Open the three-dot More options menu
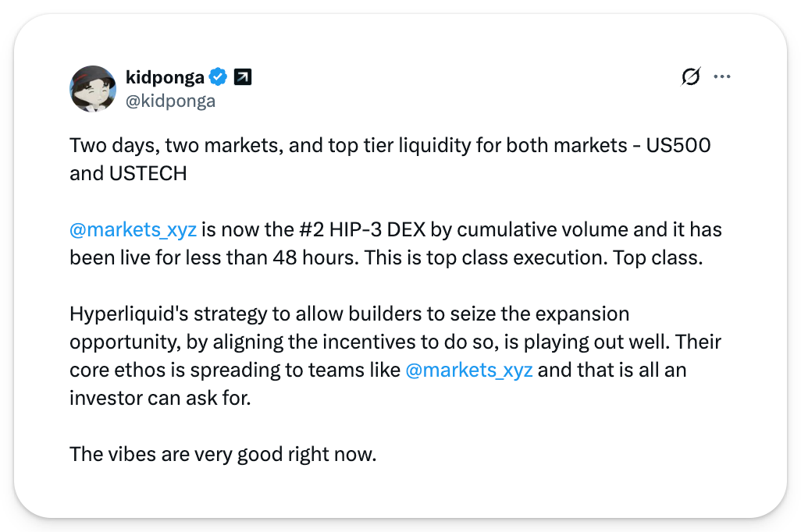 pyautogui.click(x=722, y=76)
